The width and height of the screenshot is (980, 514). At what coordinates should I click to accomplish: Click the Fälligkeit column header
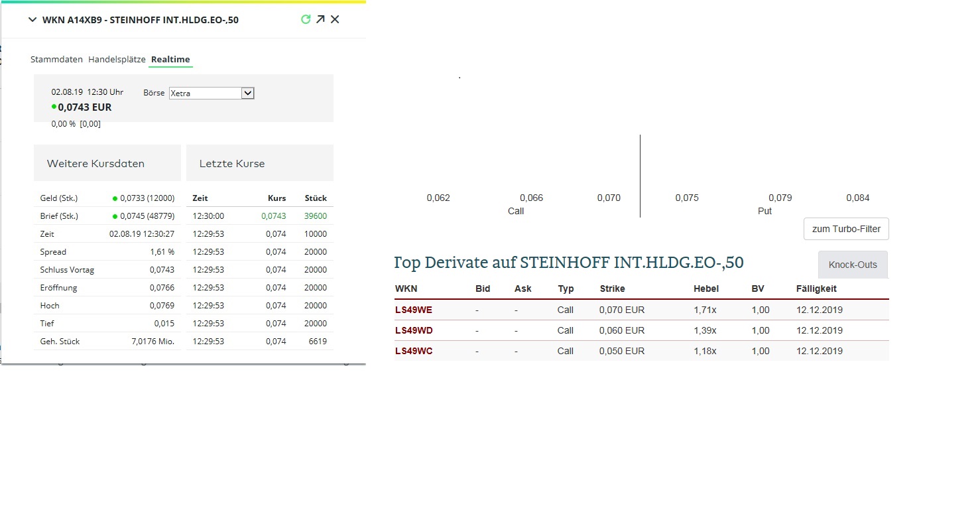[x=816, y=289]
